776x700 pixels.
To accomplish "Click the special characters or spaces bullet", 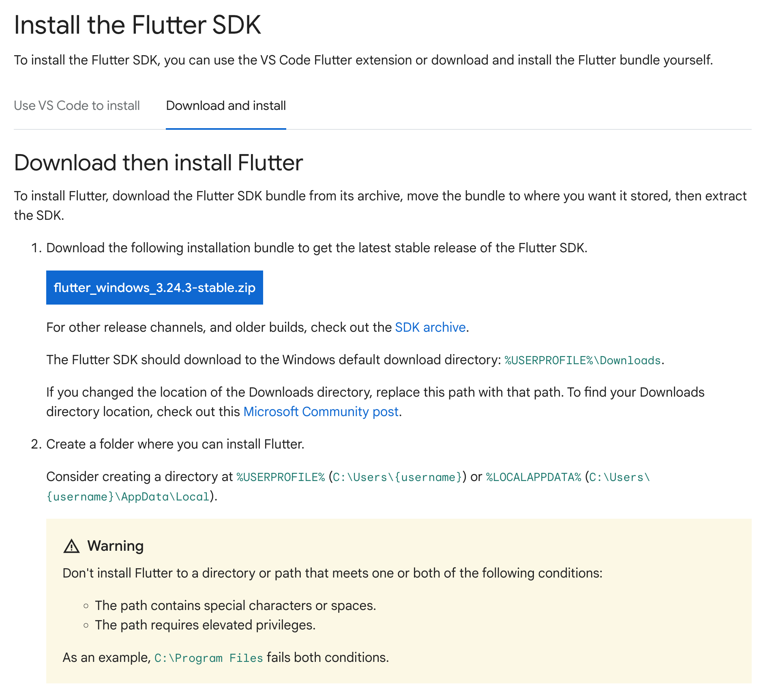I will tap(235, 606).
